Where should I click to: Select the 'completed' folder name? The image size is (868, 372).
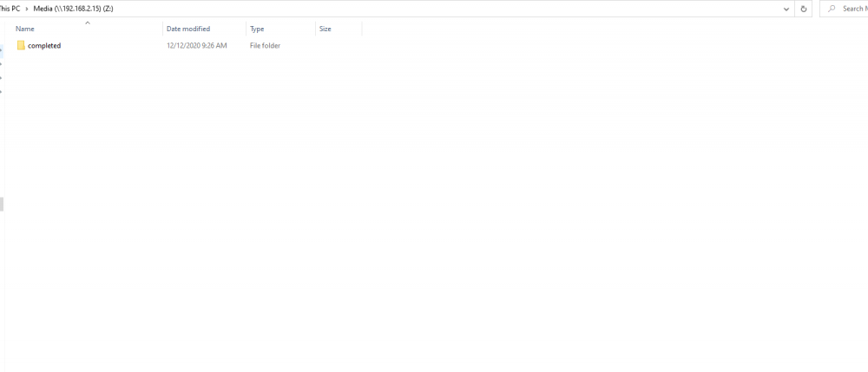[x=44, y=46]
